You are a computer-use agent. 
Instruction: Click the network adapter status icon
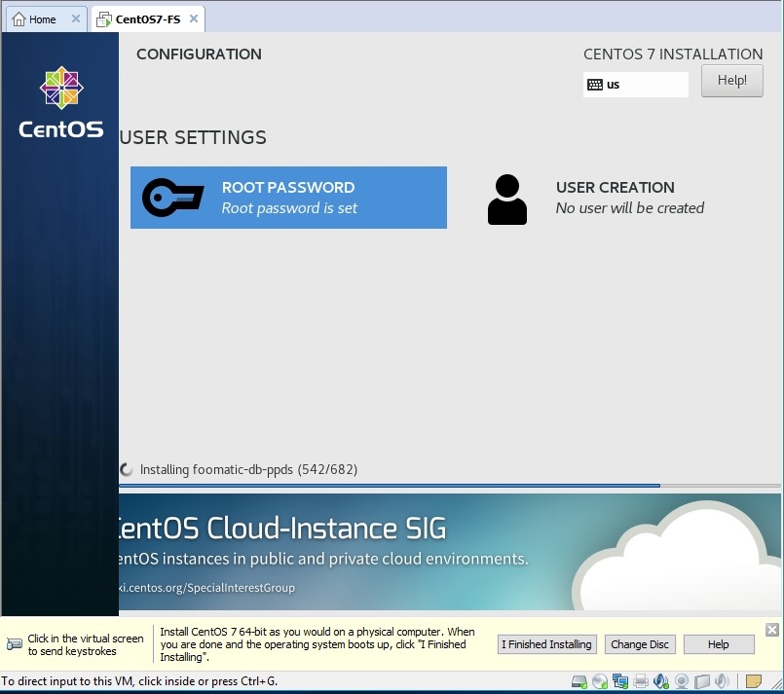[x=620, y=681]
